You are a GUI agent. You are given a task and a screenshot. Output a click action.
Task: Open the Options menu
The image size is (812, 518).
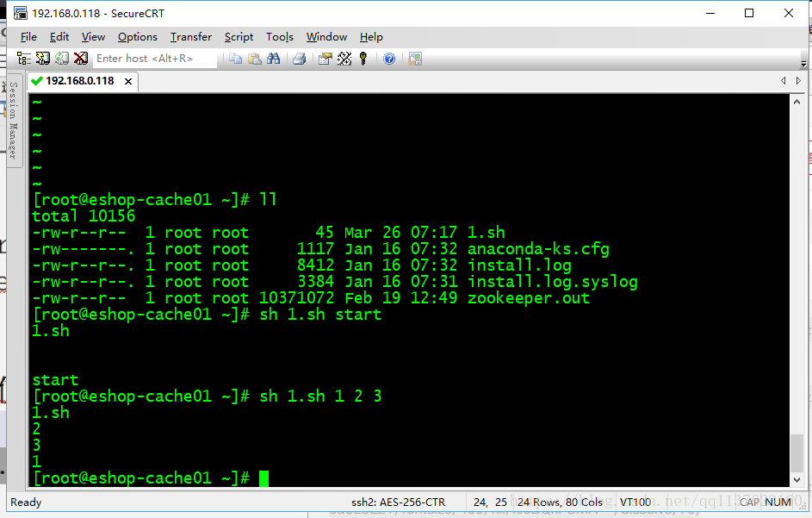[x=137, y=37]
